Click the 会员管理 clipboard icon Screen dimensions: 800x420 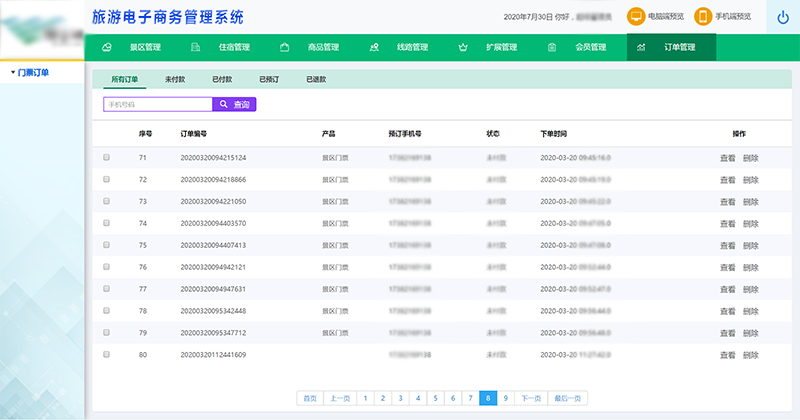(x=552, y=47)
